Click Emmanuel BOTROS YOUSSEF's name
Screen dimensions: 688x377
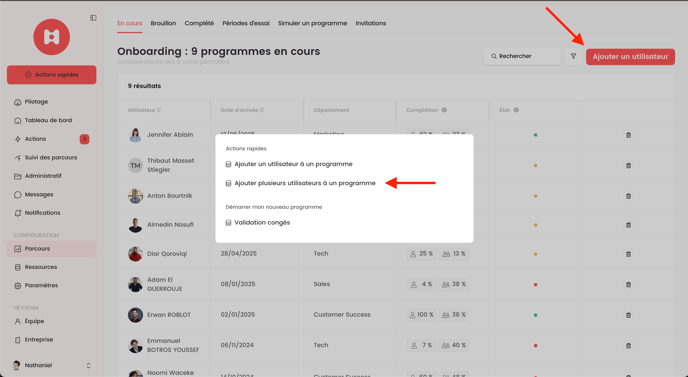pyautogui.click(x=173, y=345)
